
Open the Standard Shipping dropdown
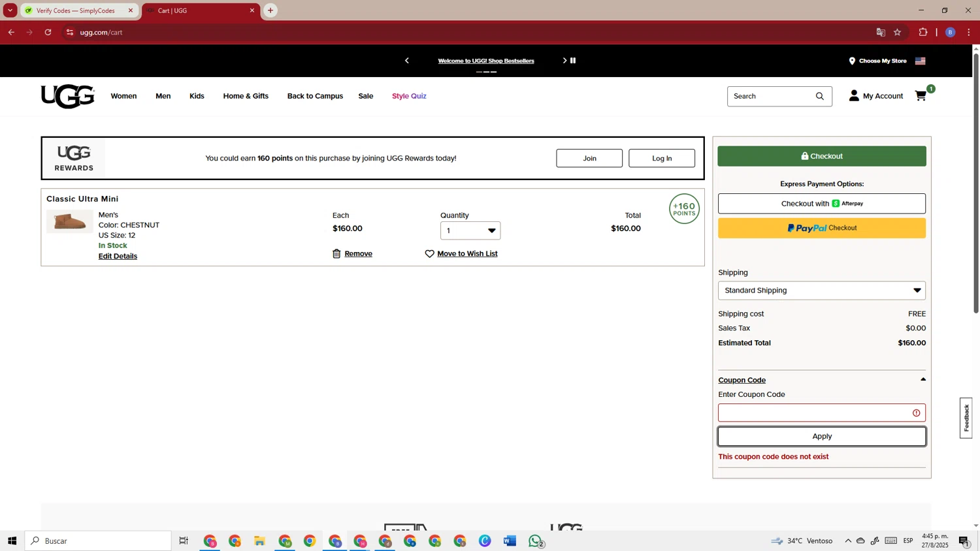[x=822, y=291]
